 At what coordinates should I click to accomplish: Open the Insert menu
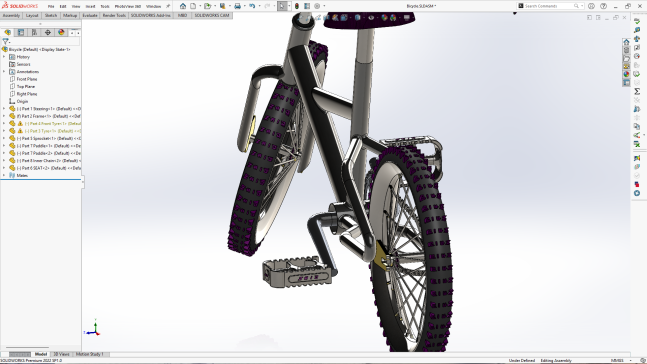pyautogui.click(x=90, y=6)
